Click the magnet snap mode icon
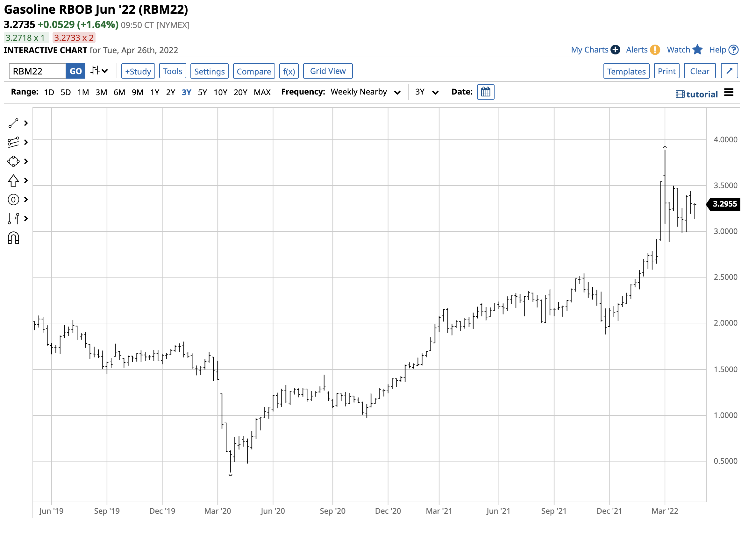This screenshot has width=756, height=536. [x=13, y=238]
